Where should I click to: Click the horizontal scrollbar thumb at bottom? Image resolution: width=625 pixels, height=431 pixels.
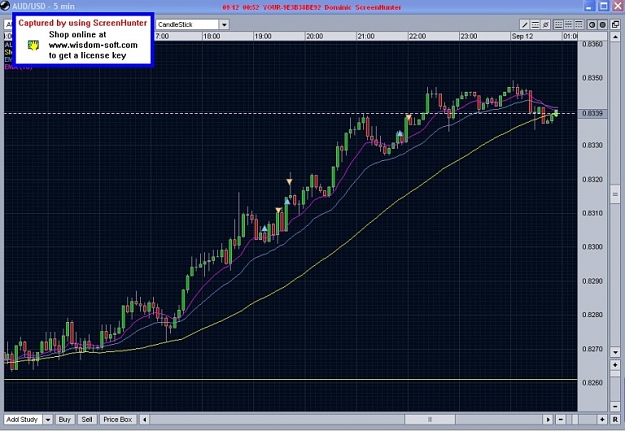pyautogui.click(x=430, y=419)
